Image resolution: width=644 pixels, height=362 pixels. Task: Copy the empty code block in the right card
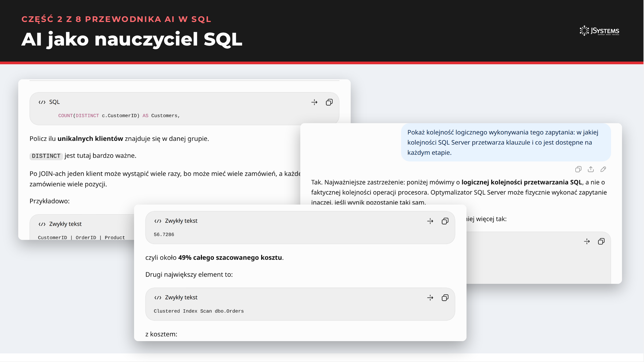601,241
